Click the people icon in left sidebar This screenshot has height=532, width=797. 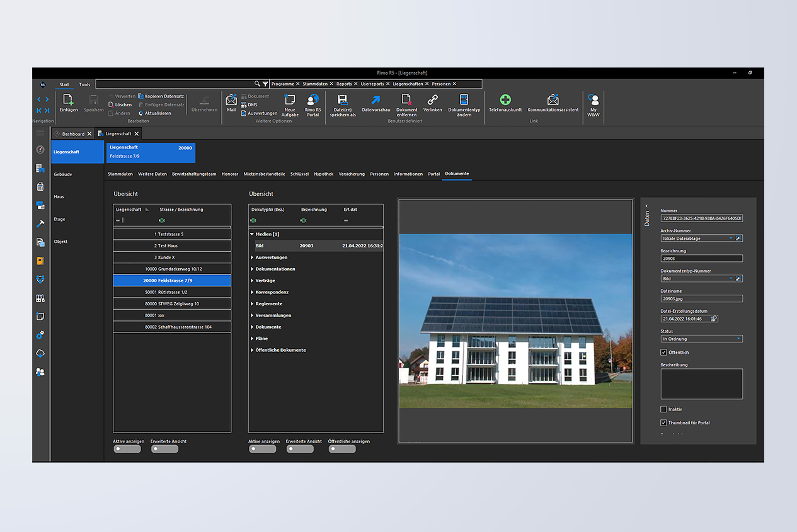point(40,372)
